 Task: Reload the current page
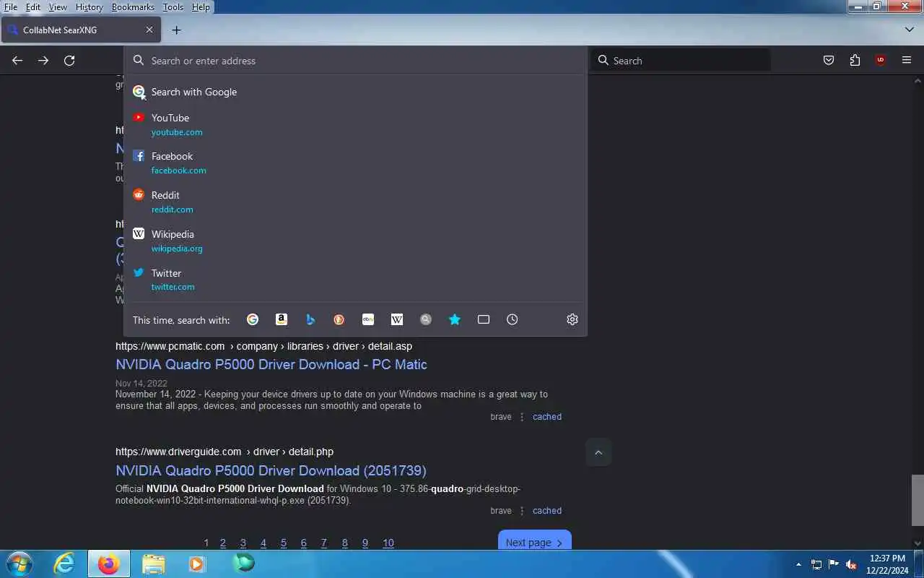(69, 61)
